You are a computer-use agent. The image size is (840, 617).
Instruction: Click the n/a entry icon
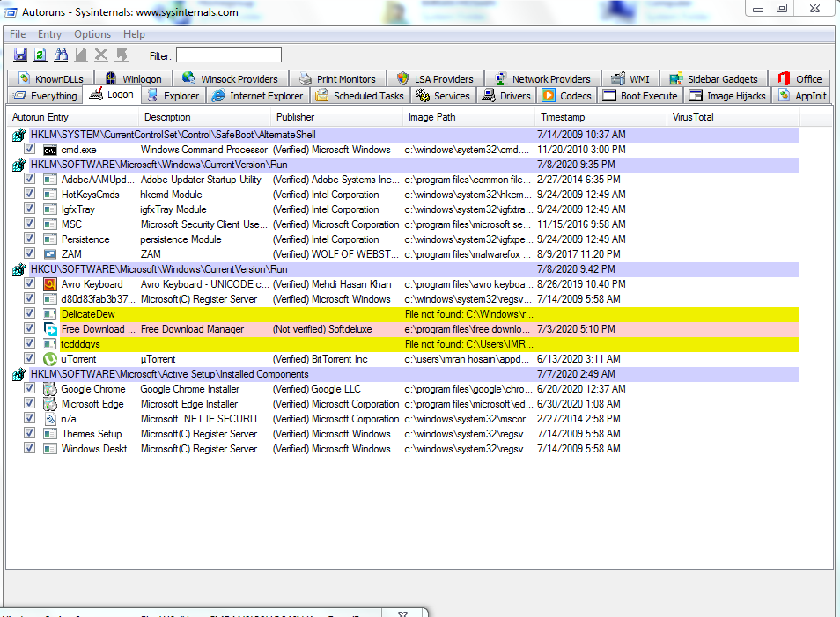click(x=50, y=419)
